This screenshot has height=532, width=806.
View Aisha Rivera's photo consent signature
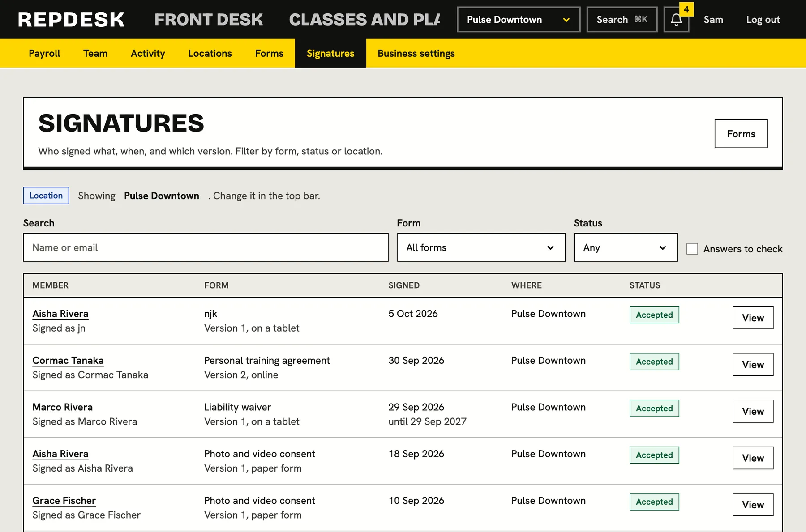click(753, 458)
